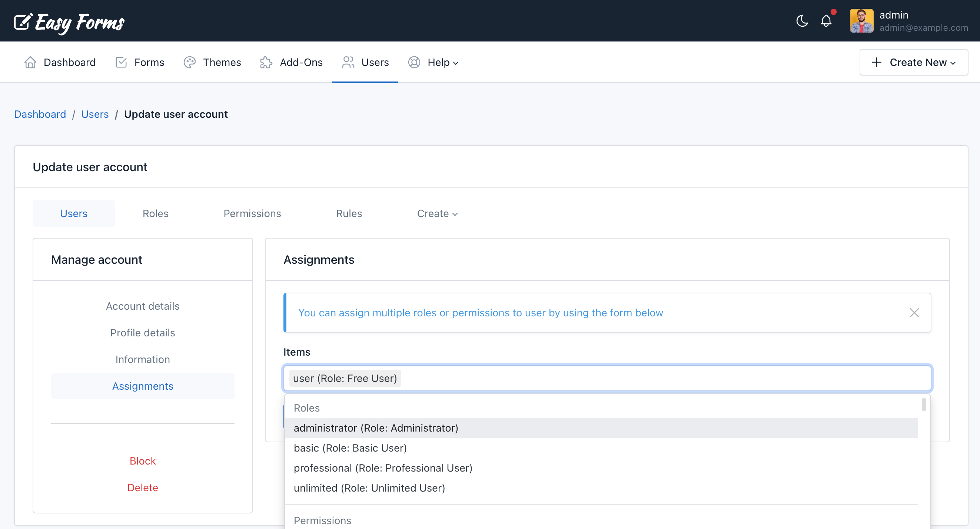
Task: Open the notifications bell
Action: tap(825, 21)
